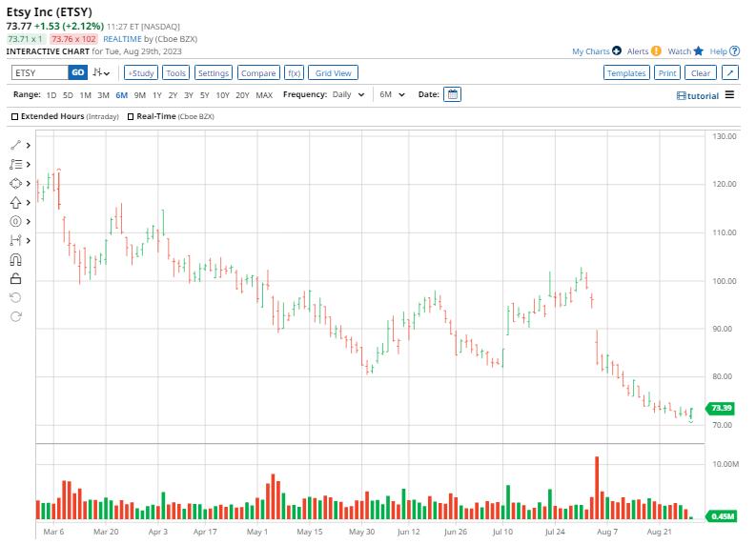Click the undo arrow icon
This screenshot has height=544, width=756.
15,297
